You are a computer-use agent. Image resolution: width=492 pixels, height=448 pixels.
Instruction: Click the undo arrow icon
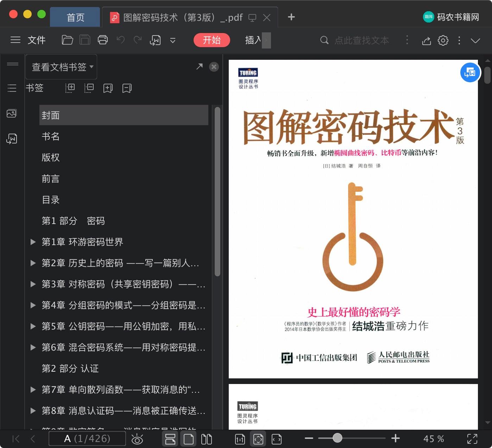click(x=121, y=40)
